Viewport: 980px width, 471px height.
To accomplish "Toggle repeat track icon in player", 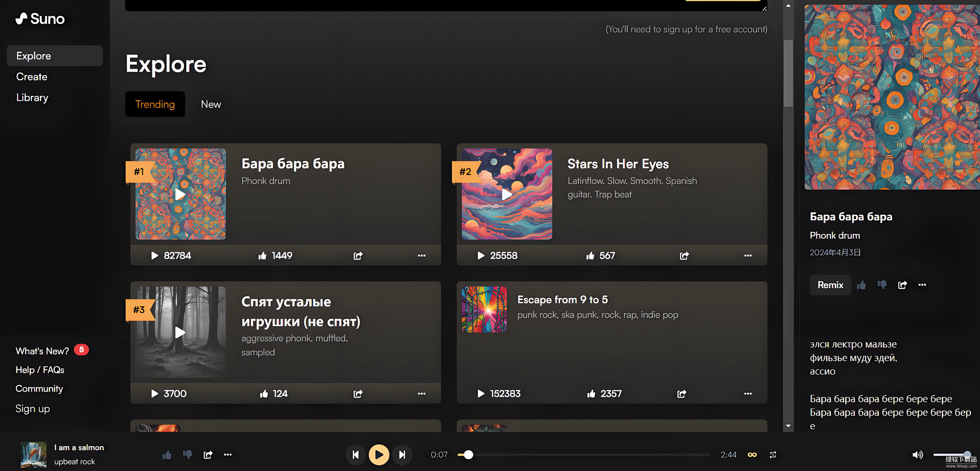I will 773,455.
